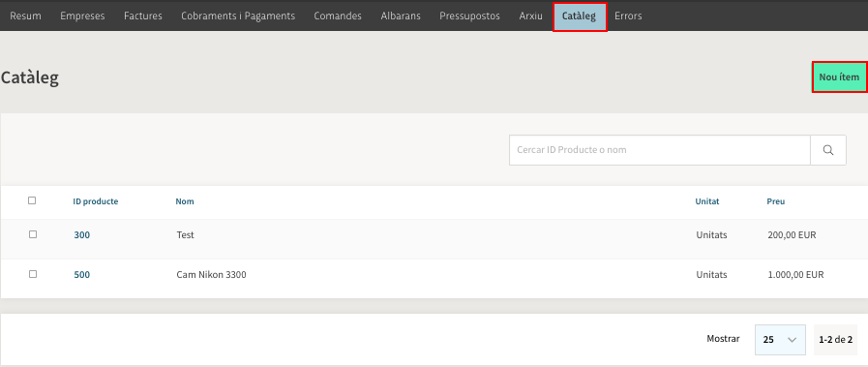This screenshot has height=367, width=868.
Task: Switch to the Empreses tab
Action: tap(82, 16)
